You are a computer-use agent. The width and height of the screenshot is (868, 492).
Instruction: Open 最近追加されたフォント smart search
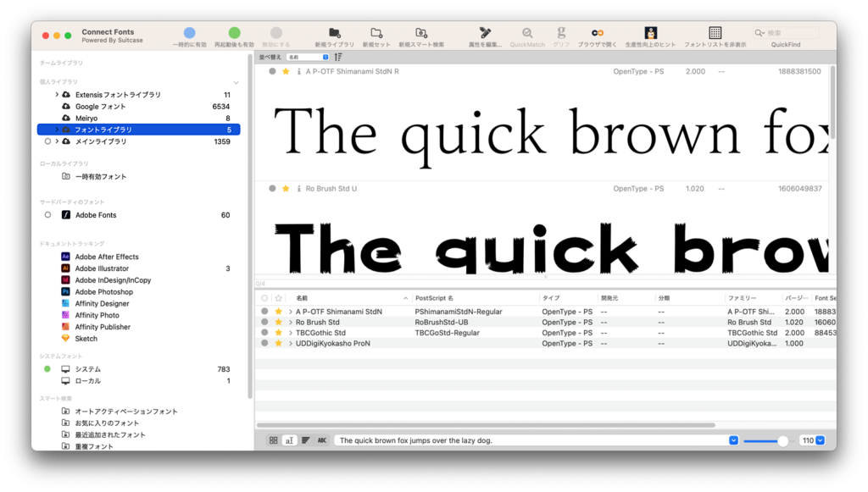point(110,435)
